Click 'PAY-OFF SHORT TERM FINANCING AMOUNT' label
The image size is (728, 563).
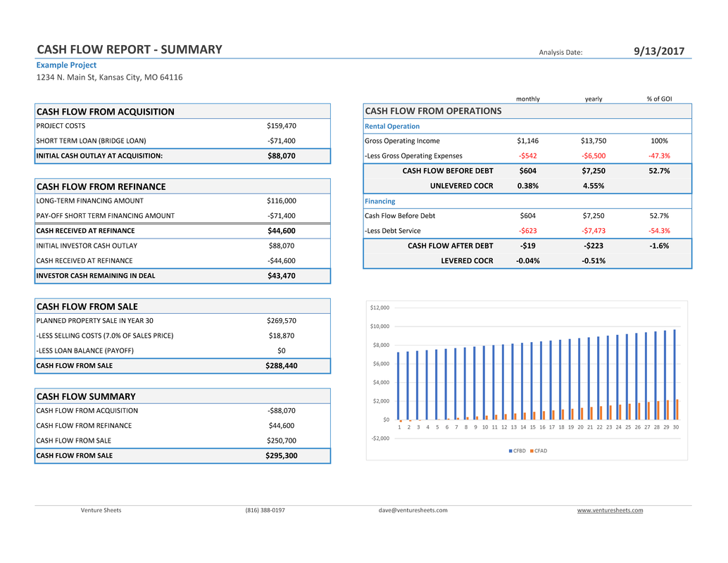click(106, 216)
